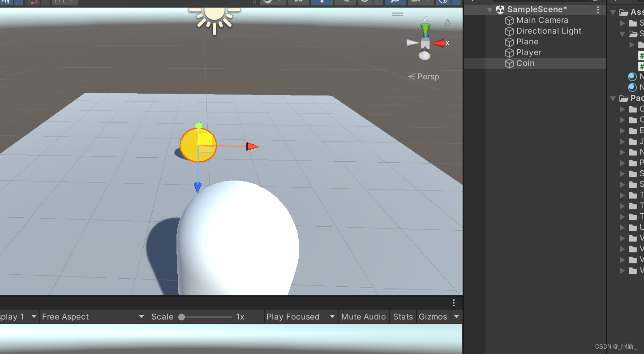The width and height of the screenshot is (644, 354).
Task: Click the orientation overlay drag handle lines
Action: [398, 14]
